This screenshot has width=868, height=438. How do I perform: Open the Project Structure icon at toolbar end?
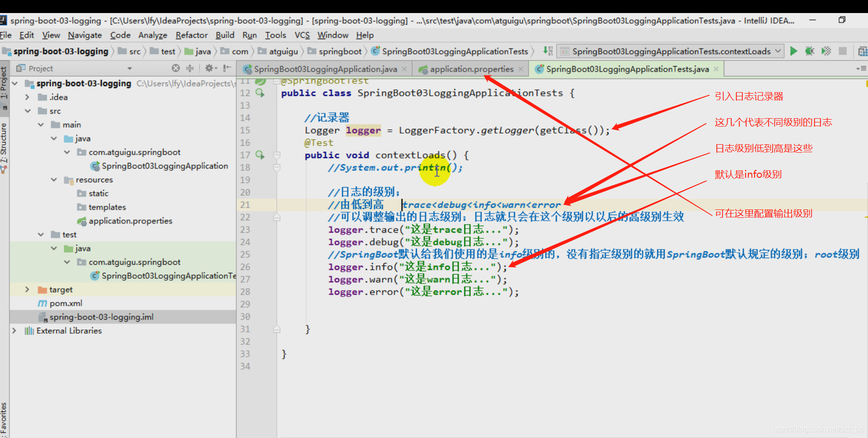pos(862,51)
